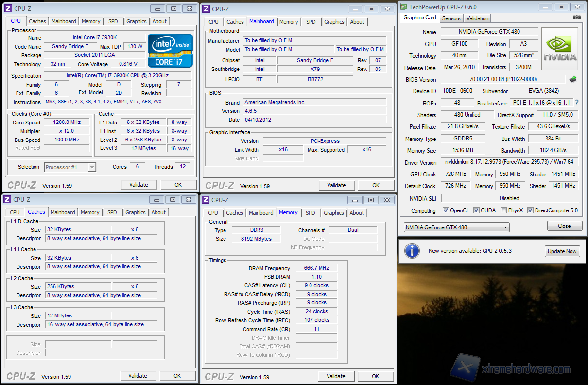Image resolution: width=588 pixels, height=385 pixels.
Task: Select the SPD tab in the Mainboard window
Action: click(311, 22)
